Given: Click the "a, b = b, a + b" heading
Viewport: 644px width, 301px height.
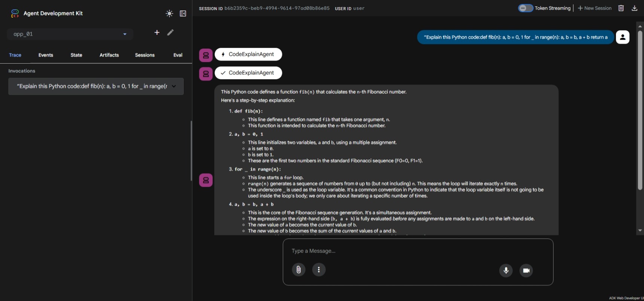Looking at the screenshot, I should tap(254, 204).
